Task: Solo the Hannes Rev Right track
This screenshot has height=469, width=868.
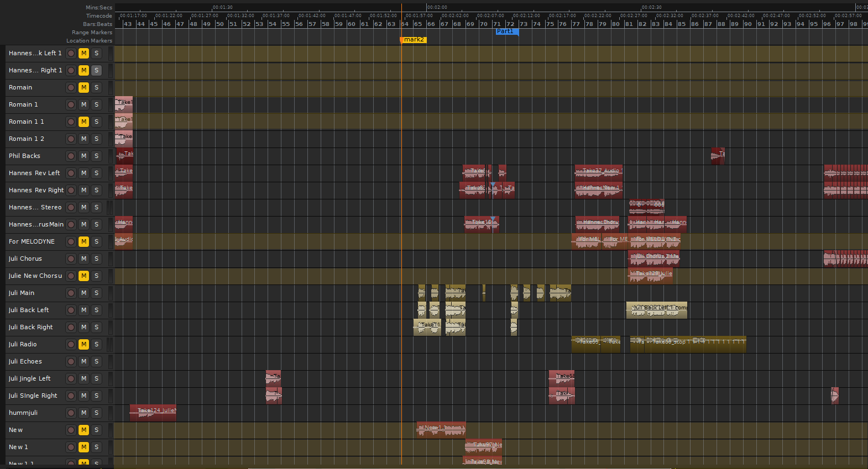Action: point(96,190)
